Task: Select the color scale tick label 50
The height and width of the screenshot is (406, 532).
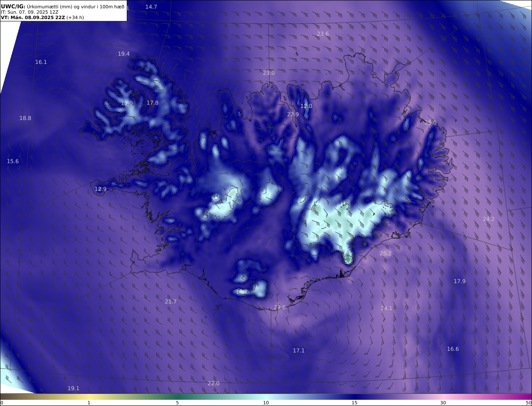Action: coord(529,403)
